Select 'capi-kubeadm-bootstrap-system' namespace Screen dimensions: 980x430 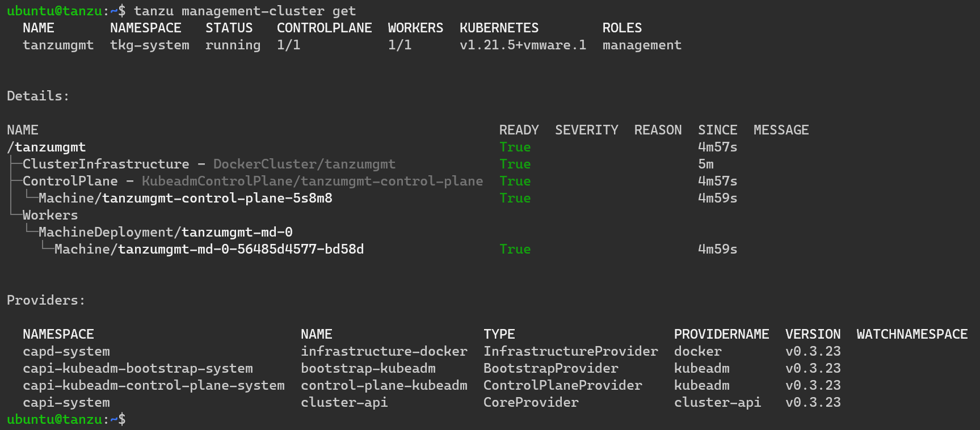[x=138, y=368]
